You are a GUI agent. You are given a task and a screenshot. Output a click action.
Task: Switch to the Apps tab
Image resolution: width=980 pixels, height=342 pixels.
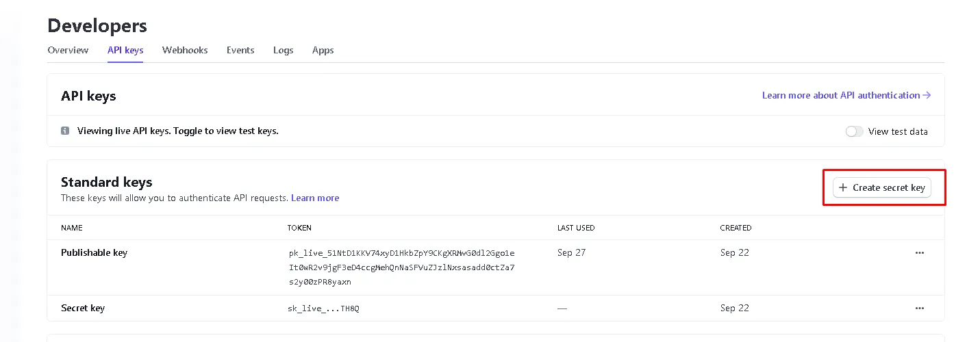tap(323, 50)
